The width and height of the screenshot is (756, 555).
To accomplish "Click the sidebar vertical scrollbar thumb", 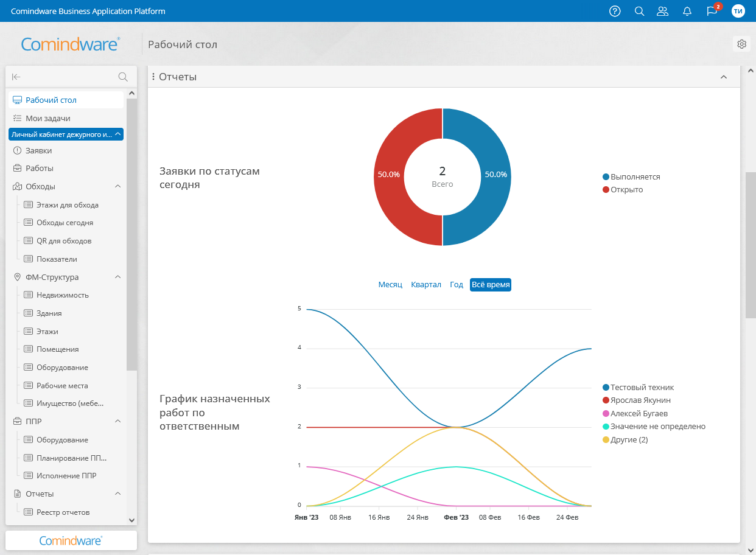I will coord(131,234).
